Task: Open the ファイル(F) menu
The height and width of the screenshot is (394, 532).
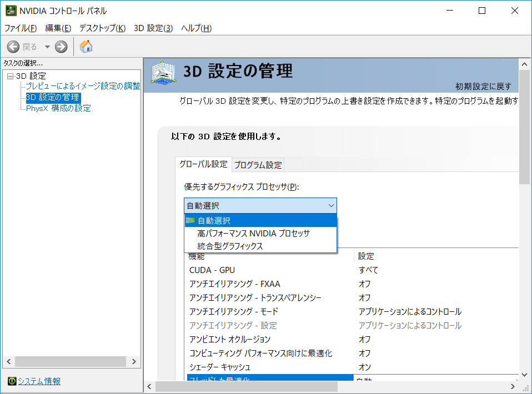Action: pos(21,28)
